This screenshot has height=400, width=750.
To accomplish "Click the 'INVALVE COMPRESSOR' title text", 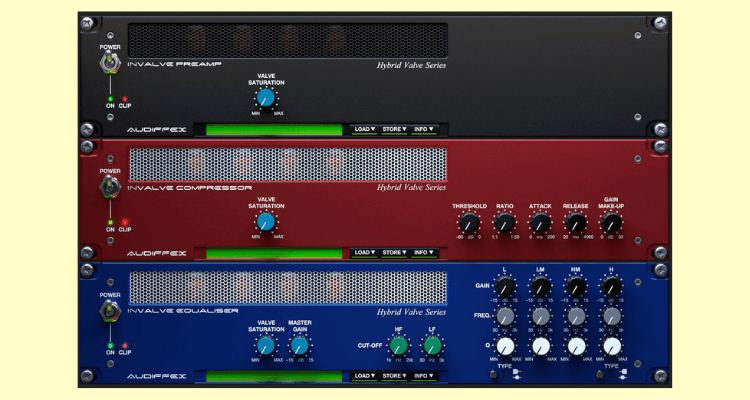I will 189,188.
